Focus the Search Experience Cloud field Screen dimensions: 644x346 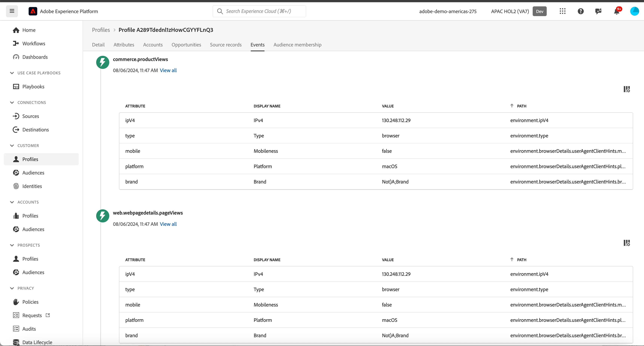point(259,11)
